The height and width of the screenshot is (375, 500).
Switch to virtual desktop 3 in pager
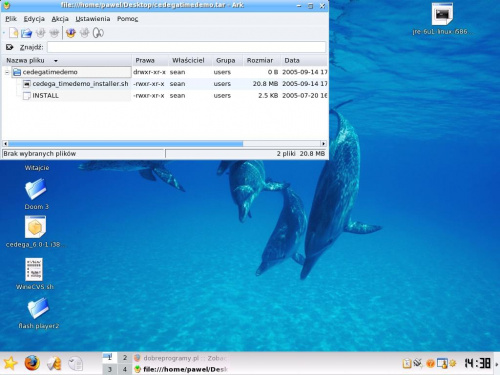pos(109,369)
